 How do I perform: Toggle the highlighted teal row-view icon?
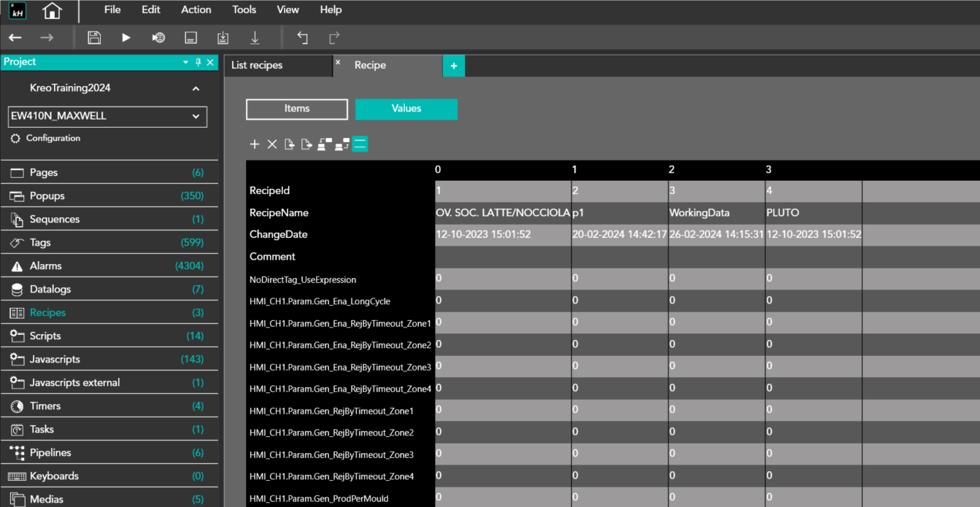360,144
